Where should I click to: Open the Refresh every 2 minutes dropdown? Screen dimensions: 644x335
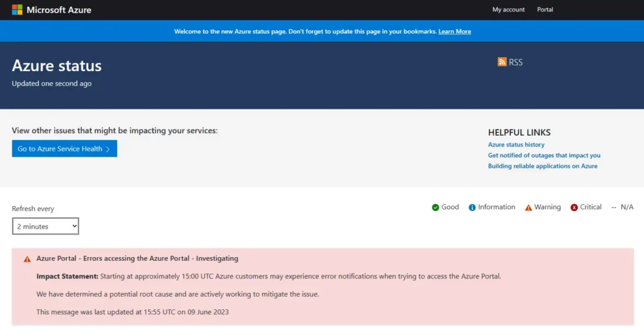(45, 226)
